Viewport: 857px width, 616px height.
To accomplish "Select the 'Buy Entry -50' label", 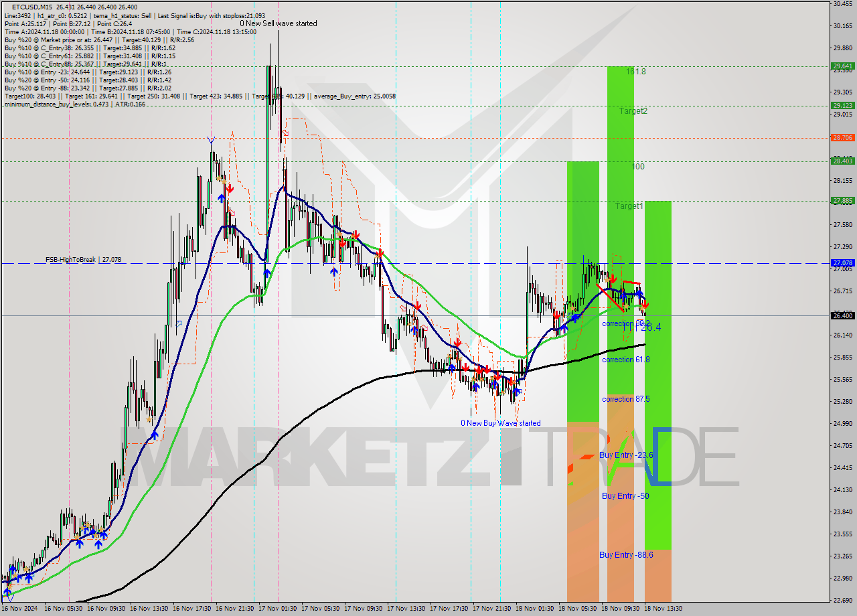I will [x=625, y=496].
